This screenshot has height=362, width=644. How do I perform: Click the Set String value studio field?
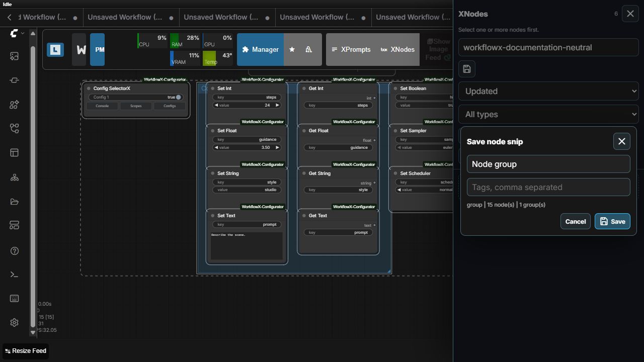pyautogui.click(x=247, y=190)
